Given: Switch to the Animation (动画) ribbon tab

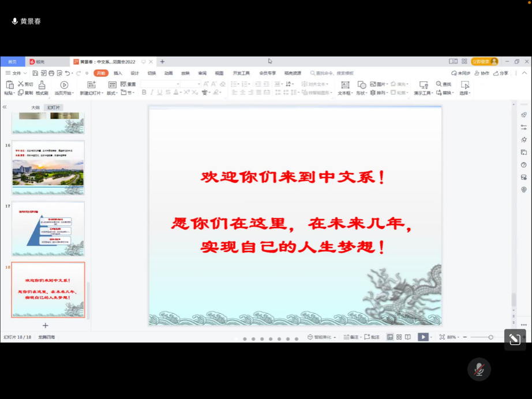Looking at the screenshot, I should (168, 73).
